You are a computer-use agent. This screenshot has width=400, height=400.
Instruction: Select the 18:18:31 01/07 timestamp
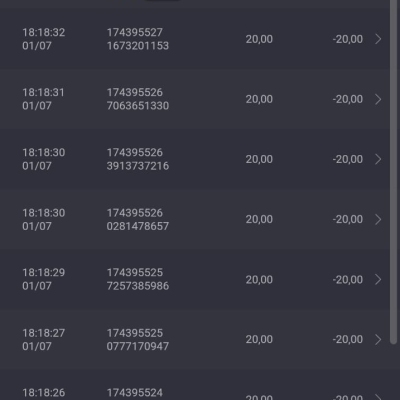pos(43,99)
